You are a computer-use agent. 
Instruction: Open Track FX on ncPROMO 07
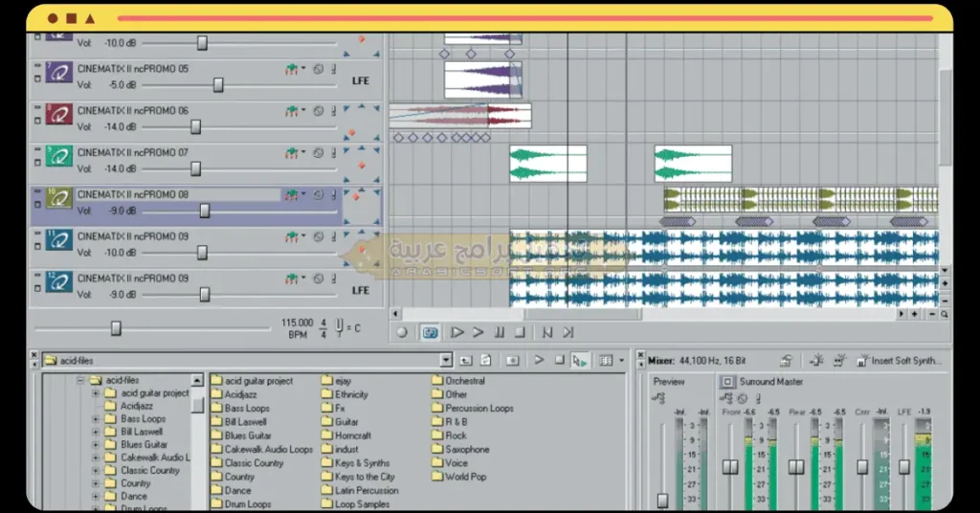point(291,152)
